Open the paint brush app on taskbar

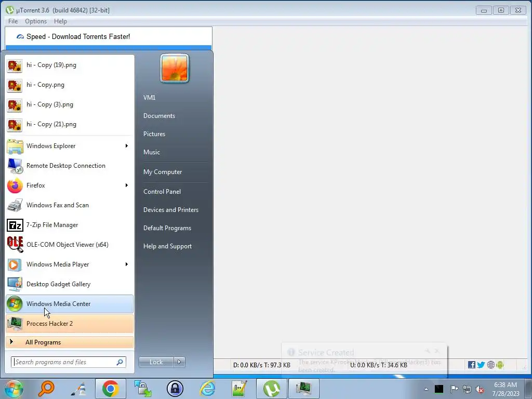[78, 389]
